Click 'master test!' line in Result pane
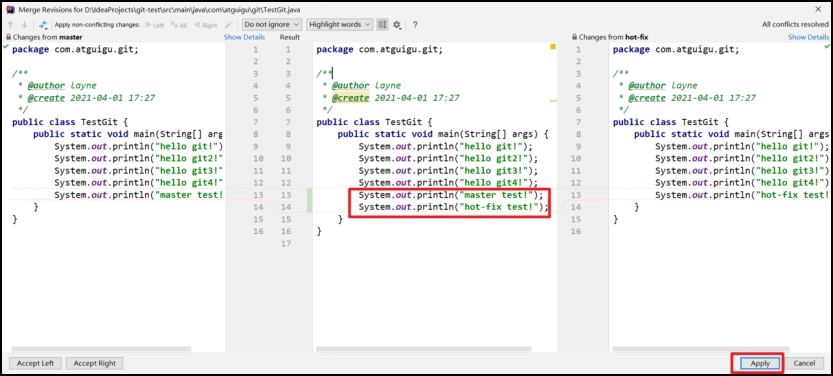Screen dimensions: 833x376 tap(451, 195)
